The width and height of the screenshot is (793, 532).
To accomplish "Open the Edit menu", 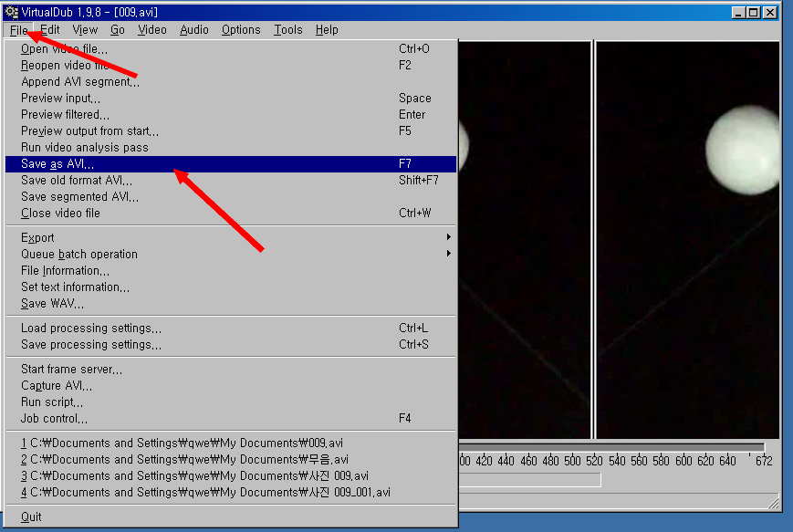I will [49, 30].
